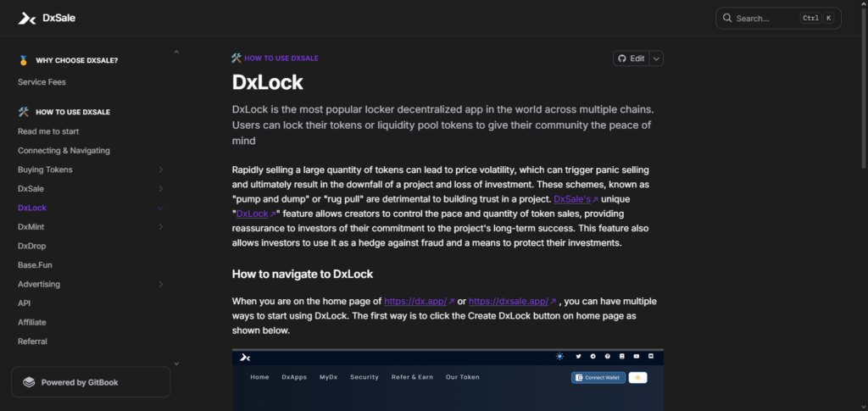Click the external arrow after DxSale's link
Screen dimensions: 868x411
point(595,199)
